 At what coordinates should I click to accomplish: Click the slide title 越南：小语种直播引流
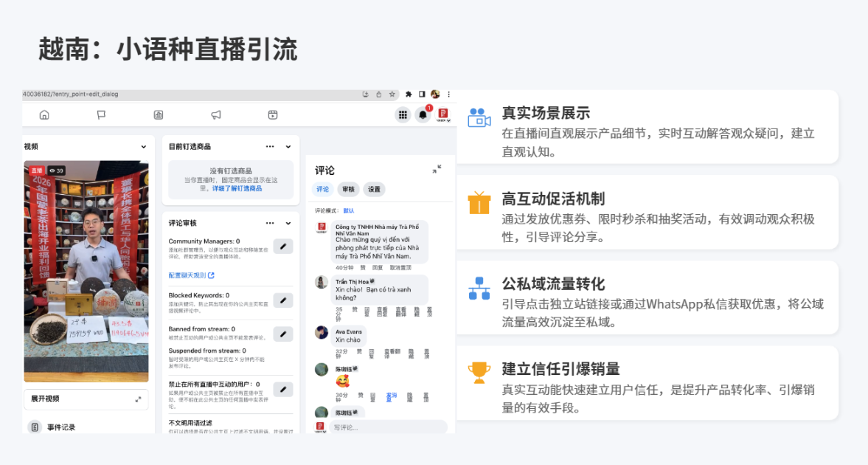(168, 49)
